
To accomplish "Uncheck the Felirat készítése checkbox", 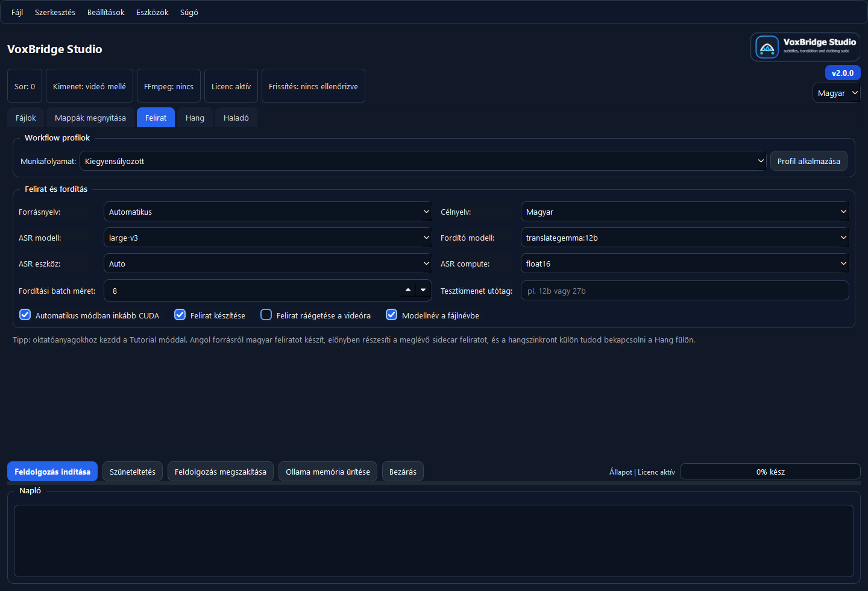I will [x=180, y=315].
